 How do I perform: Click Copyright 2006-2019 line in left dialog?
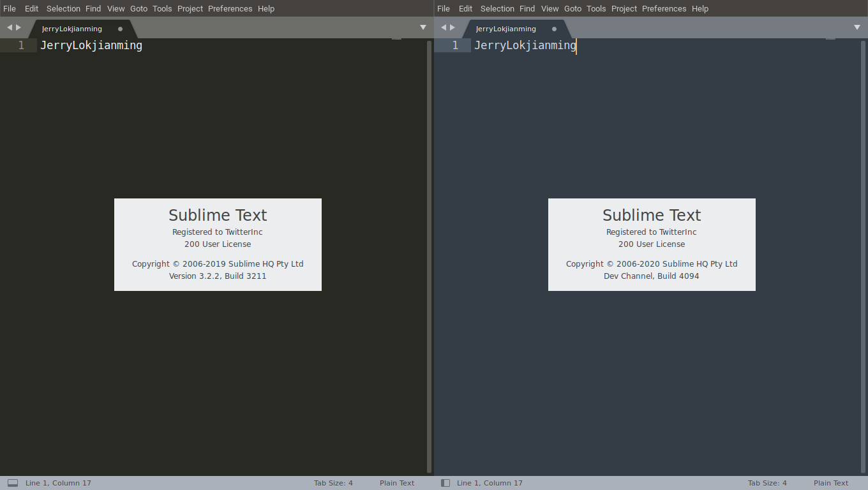click(x=218, y=264)
